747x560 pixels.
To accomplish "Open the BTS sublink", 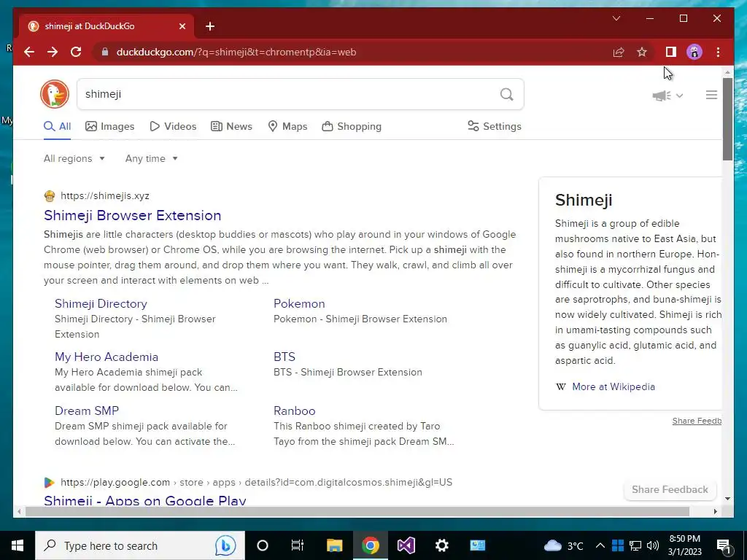I will (285, 357).
